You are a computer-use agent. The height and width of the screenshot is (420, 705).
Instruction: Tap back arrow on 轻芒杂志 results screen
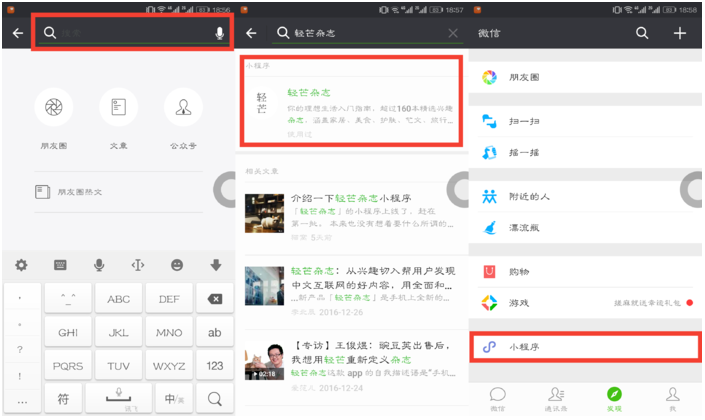pyautogui.click(x=251, y=33)
